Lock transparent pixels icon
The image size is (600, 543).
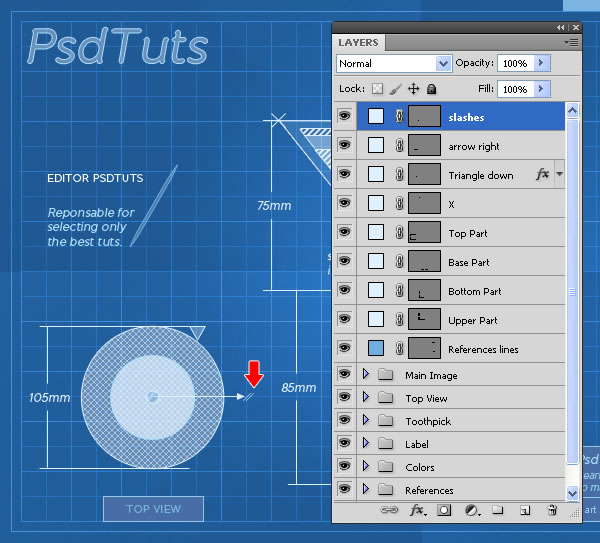point(378,89)
